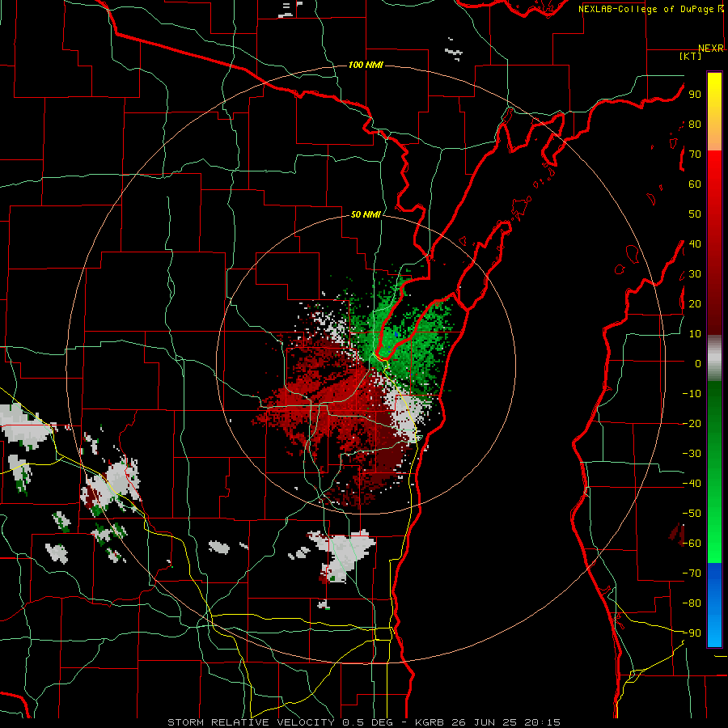Click the positive "20" legend value
728x728 pixels.
pyautogui.click(x=695, y=303)
